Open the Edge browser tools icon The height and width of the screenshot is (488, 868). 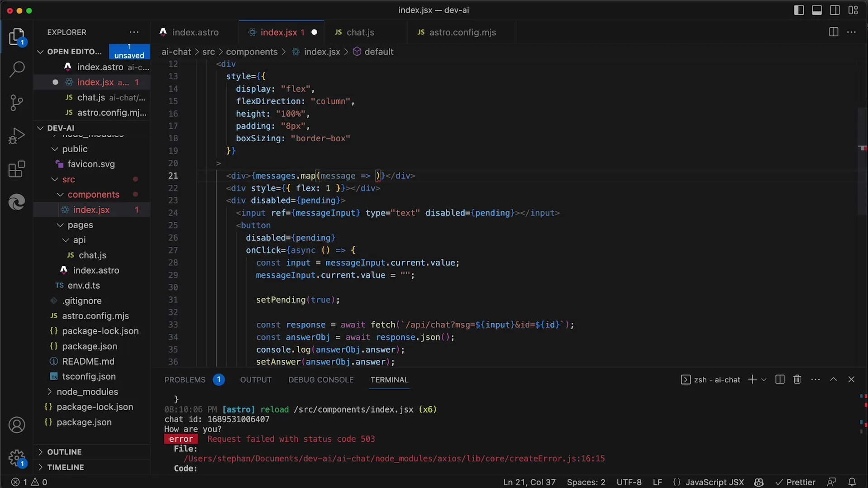pos(17,202)
